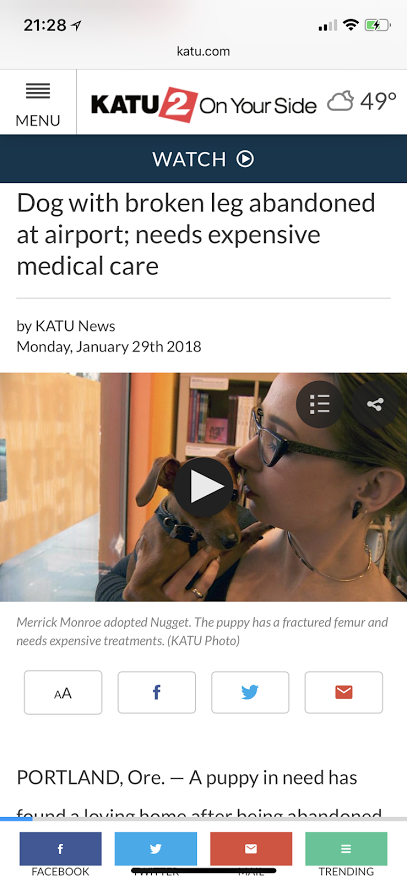Open the playlist list icon on video

[319, 404]
